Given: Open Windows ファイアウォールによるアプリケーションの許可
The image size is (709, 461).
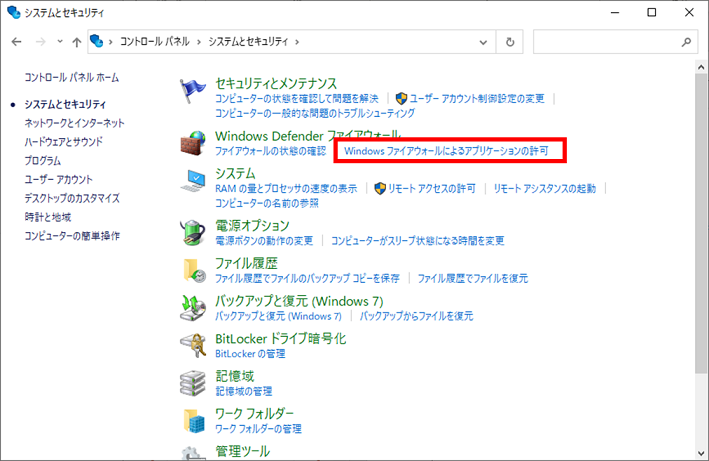Looking at the screenshot, I should coord(446,151).
